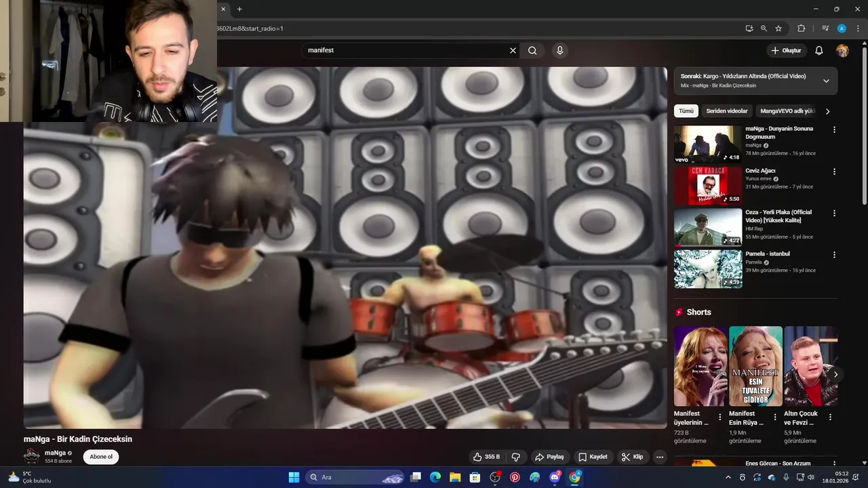Start voice search with microphone icon

pos(559,50)
